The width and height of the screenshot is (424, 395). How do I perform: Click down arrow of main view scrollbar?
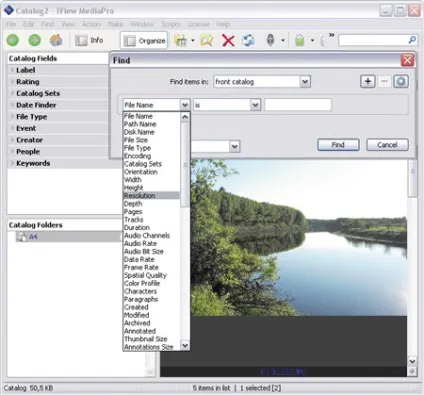pos(412,361)
